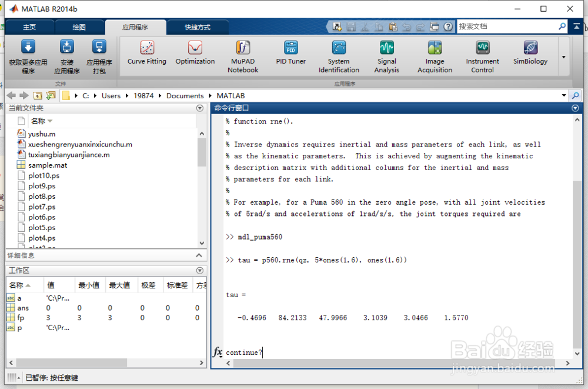Select file plot10.ps
This screenshot has width=588, height=389.
44,176
